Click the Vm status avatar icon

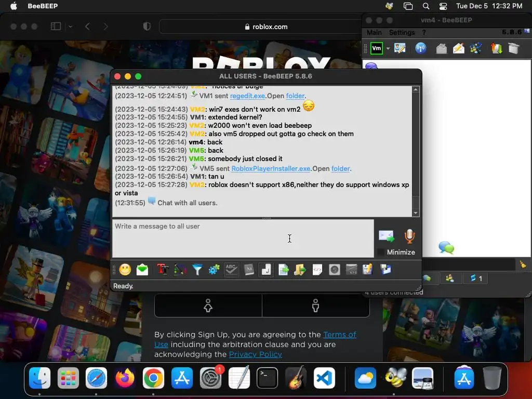click(377, 48)
